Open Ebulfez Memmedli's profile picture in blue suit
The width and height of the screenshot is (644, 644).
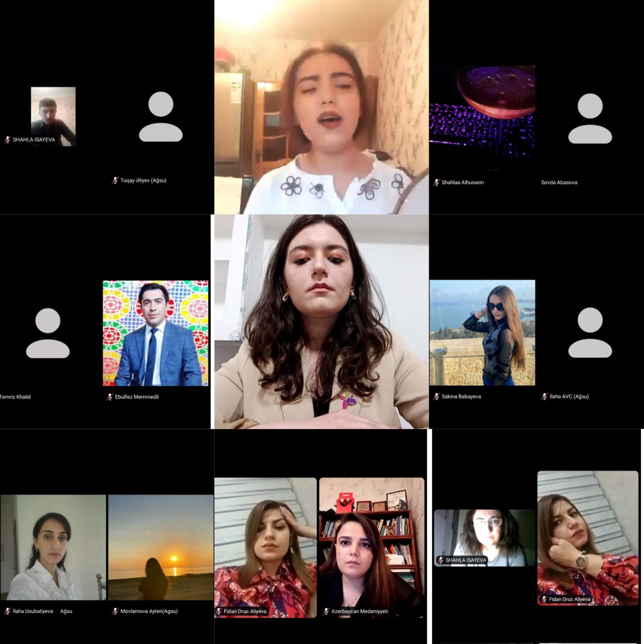155,333
